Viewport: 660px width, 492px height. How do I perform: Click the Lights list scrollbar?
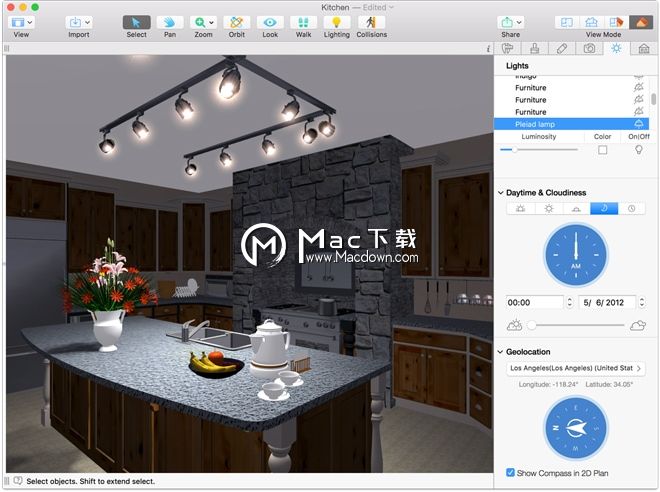click(x=653, y=99)
